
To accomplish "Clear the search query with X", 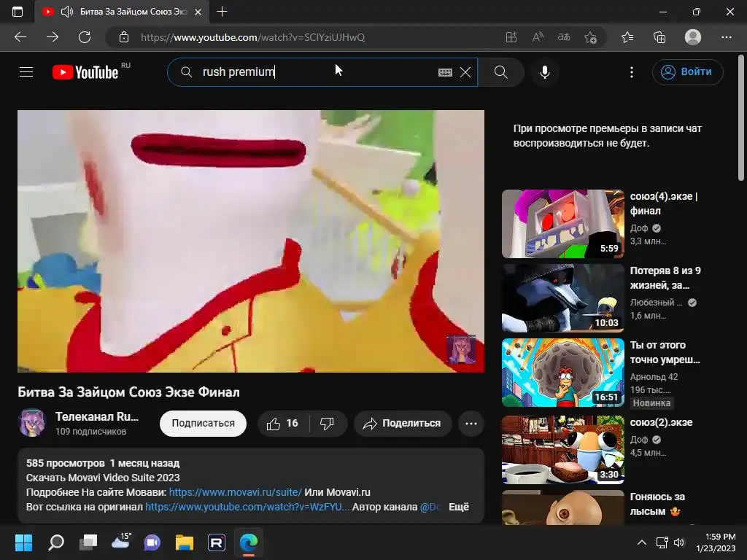I will (465, 72).
